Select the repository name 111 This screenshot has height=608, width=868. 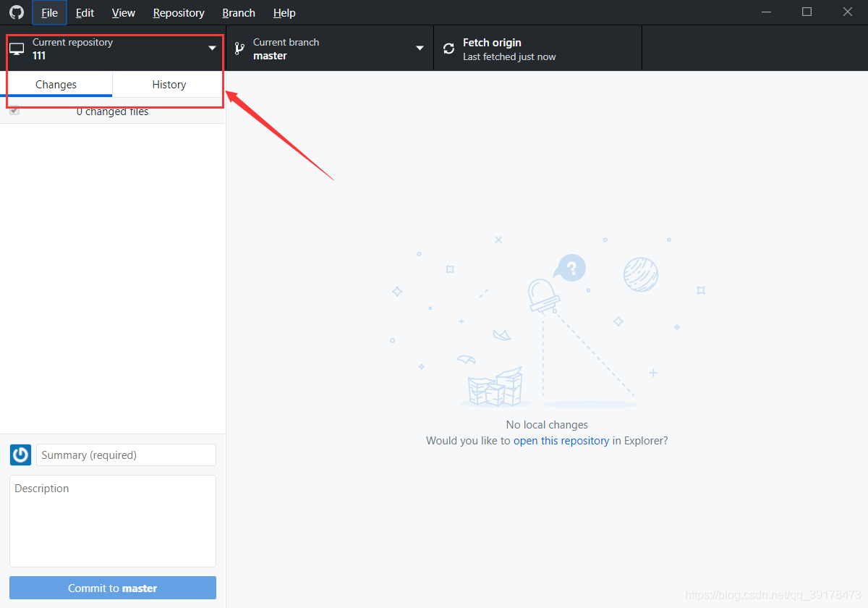[39, 56]
